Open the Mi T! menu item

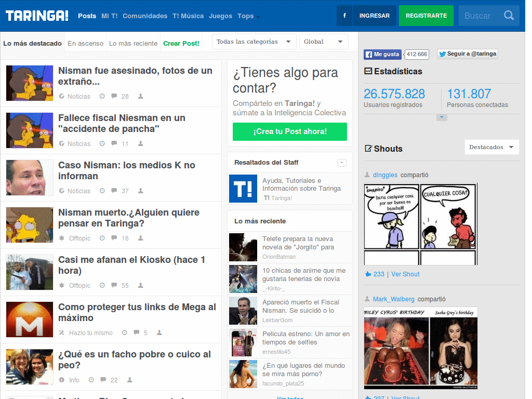coord(109,16)
